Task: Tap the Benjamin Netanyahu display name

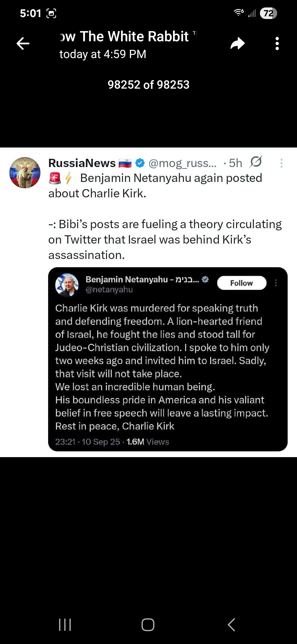Action: coord(127,279)
